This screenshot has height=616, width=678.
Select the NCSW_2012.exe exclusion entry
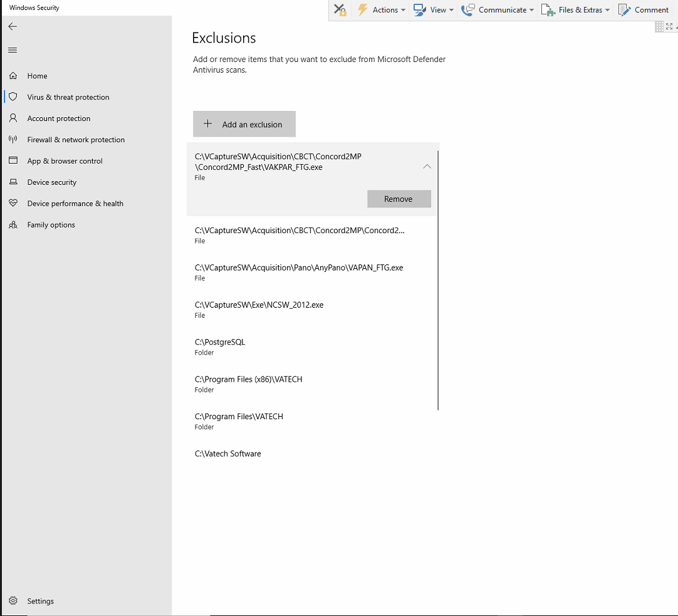[x=312, y=310]
